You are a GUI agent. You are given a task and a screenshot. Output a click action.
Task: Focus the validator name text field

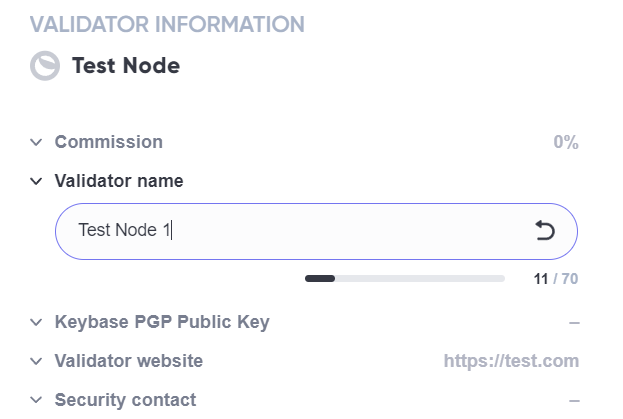pos(300,231)
